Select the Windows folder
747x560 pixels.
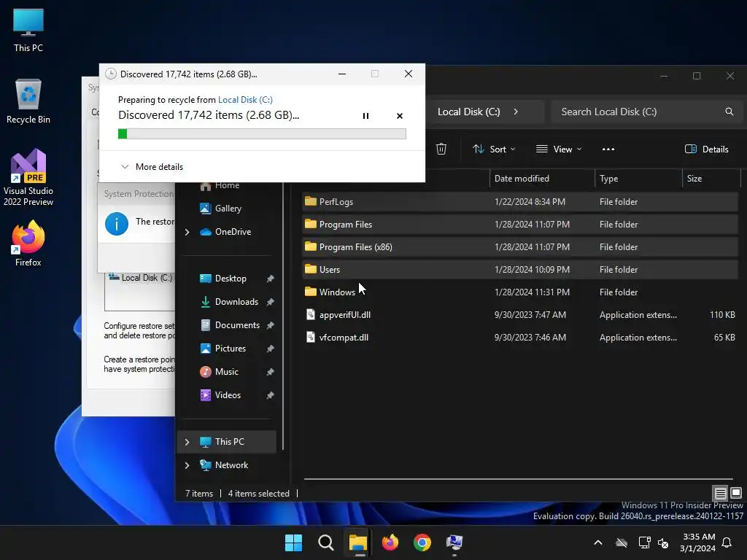point(519,292)
